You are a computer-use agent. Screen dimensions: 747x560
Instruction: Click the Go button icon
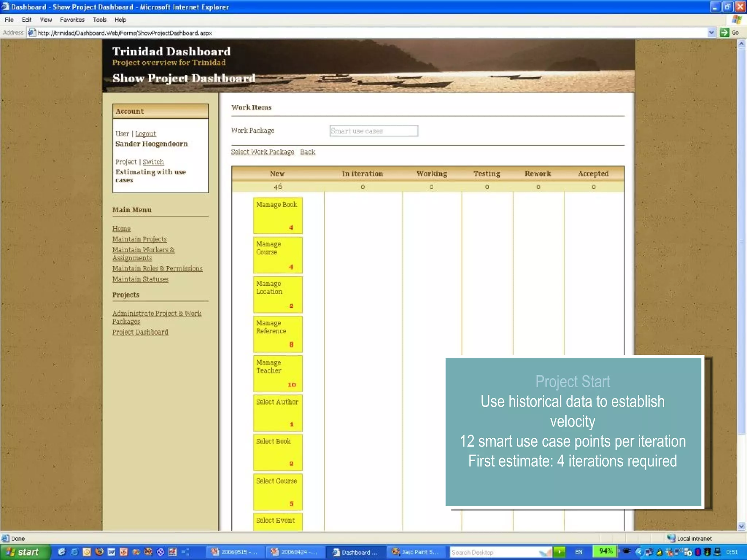point(724,32)
